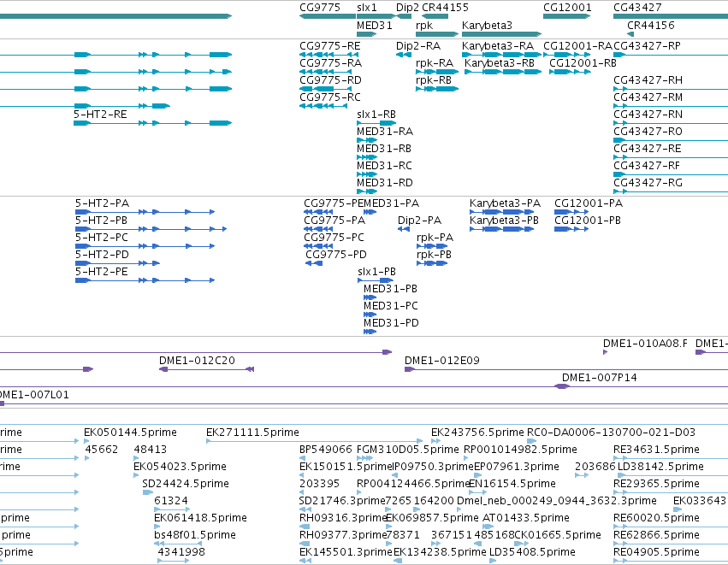This screenshot has height=565, width=728.
Task: Click transcript rpk-RA
Action: coord(435,63)
